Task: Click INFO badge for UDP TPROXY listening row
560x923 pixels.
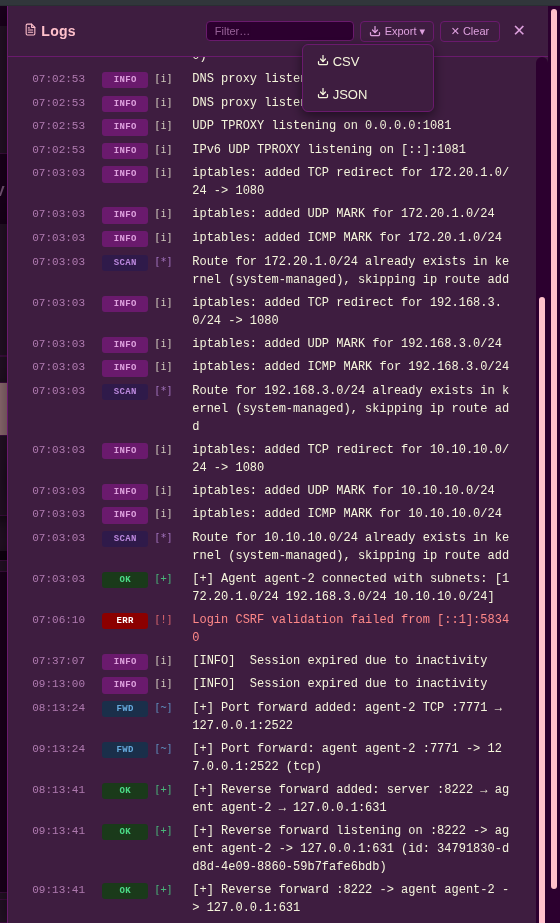Action: [125, 127]
